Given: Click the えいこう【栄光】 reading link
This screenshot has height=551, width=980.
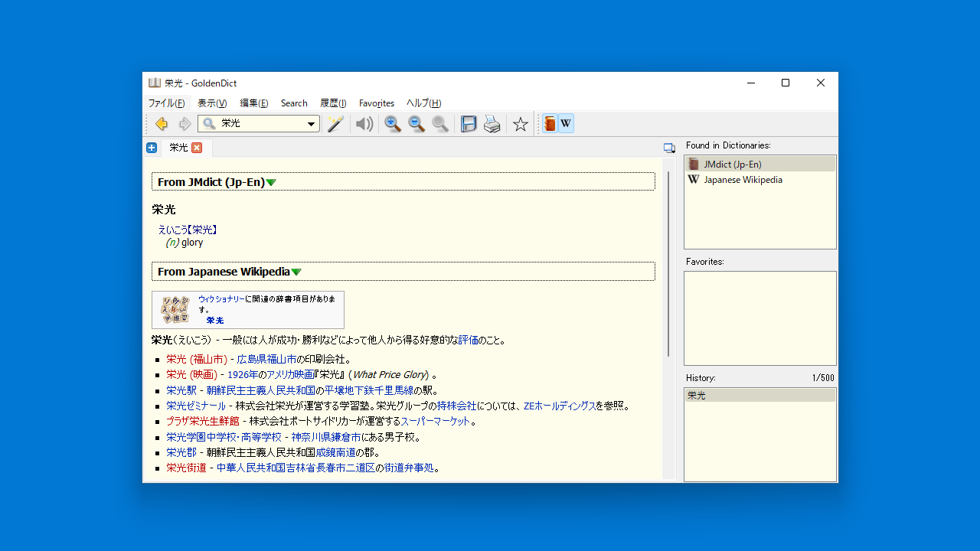Looking at the screenshot, I should (188, 230).
